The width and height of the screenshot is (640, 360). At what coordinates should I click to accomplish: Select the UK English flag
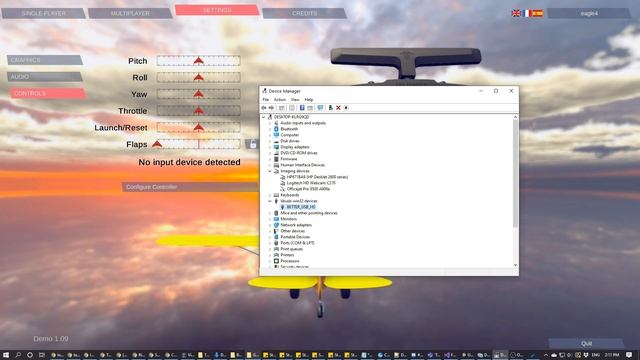(x=516, y=13)
